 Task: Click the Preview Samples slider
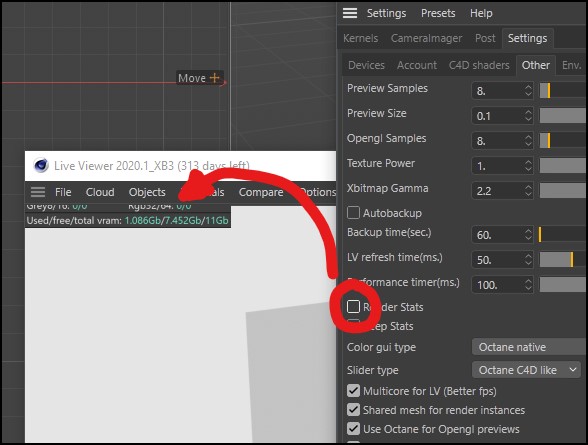tap(562, 91)
